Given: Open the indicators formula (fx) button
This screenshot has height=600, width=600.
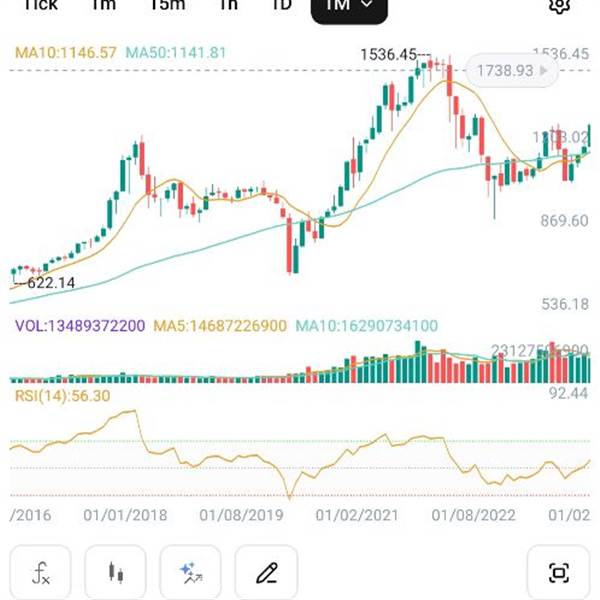Looking at the screenshot, I should click(x=42, y=573).
